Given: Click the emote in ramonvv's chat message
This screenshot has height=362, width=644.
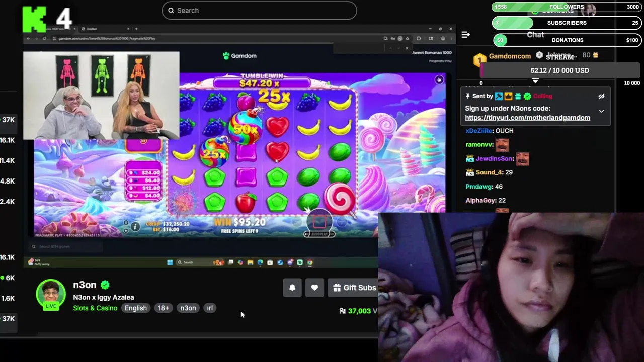Looking at the screenshot, I should click(502, 145).
